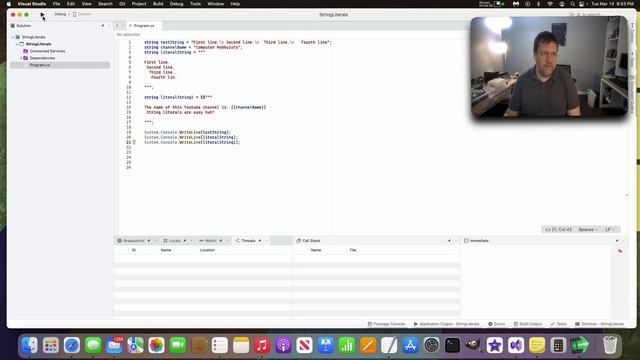
Task: Pin the Solution panel
Action: pyautogui.click(x=102, y=26)
